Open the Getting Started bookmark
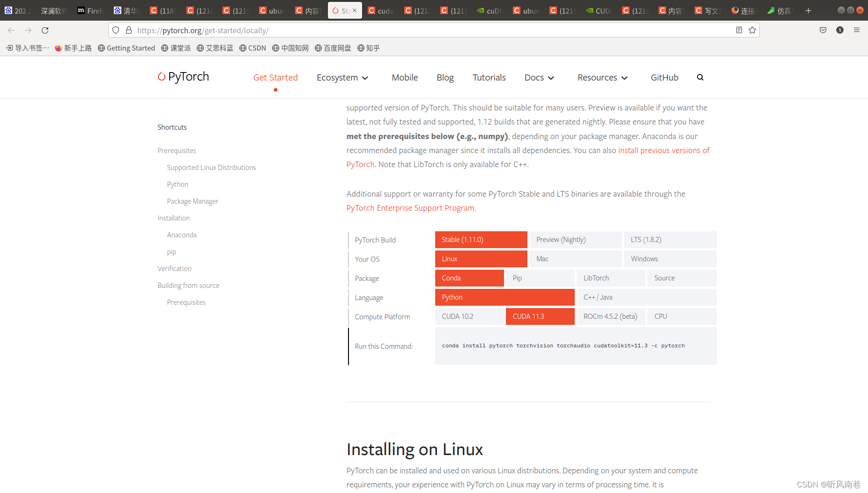 (126, 48)
